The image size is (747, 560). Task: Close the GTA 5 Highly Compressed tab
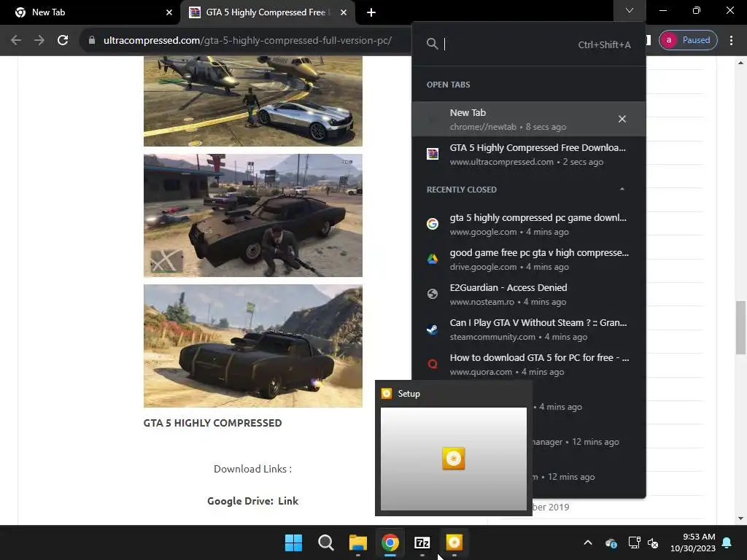pos(344,12)
